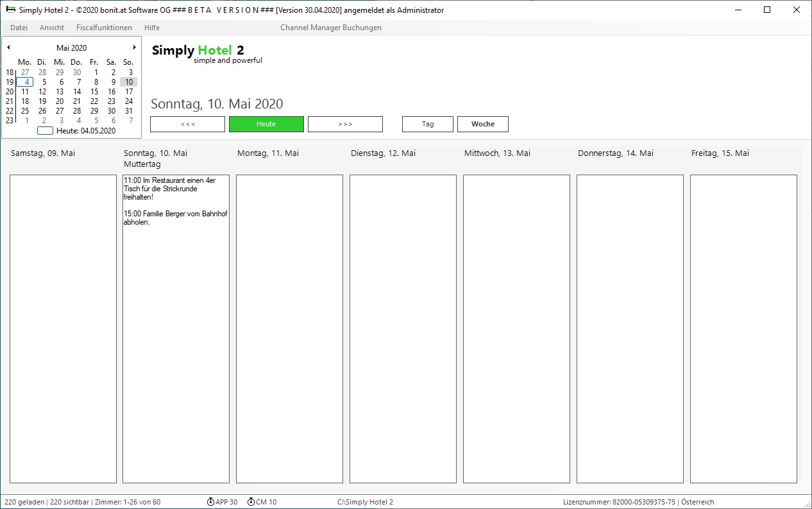Switch to Woche view
812x509 pixels.
click(483, 124)
